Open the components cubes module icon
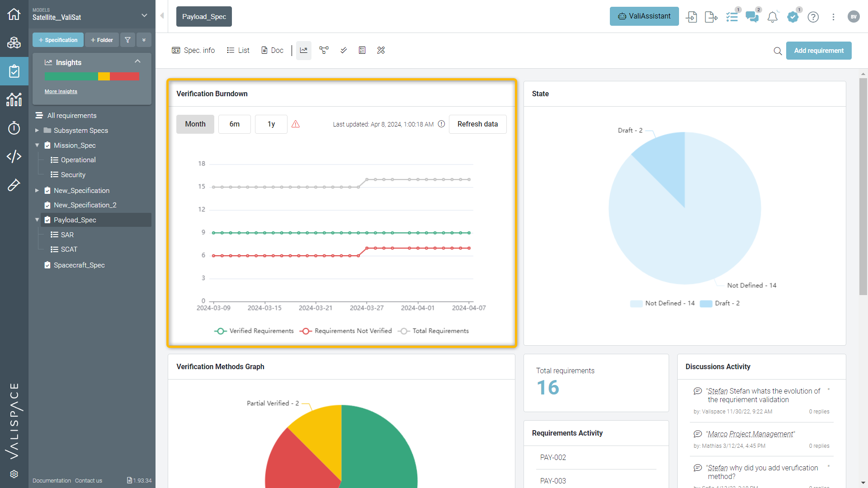 tap(14, 43)
